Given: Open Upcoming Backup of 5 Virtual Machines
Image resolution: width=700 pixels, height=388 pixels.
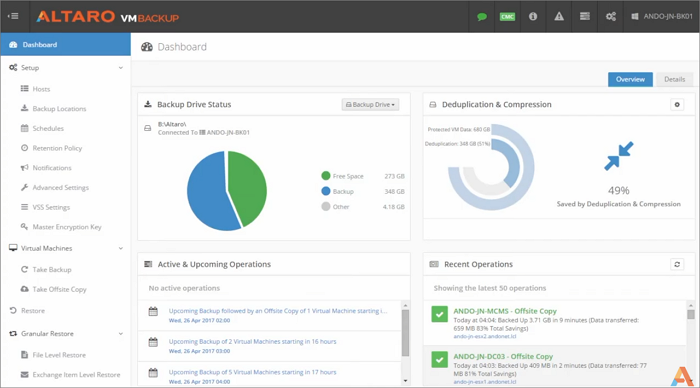Looking at the screenshot, I should (x=252, y=372).
